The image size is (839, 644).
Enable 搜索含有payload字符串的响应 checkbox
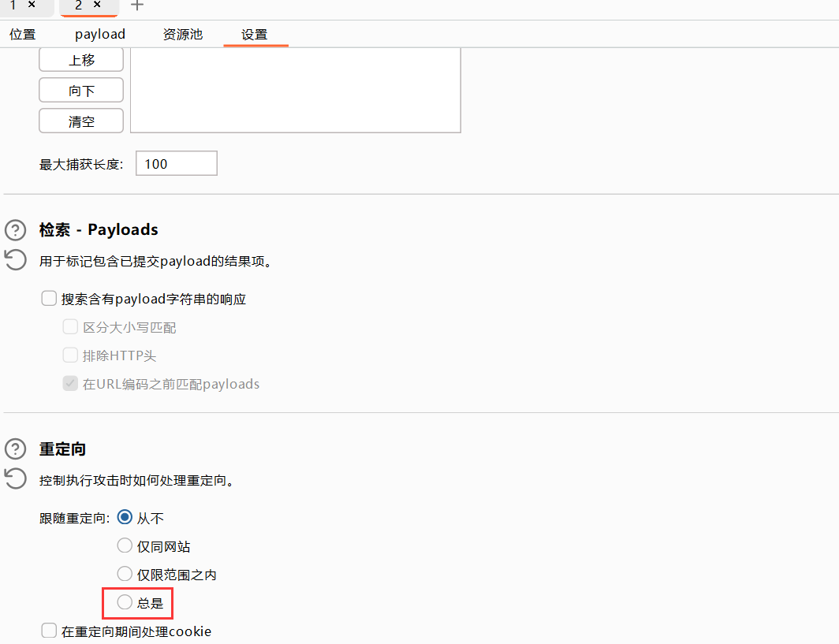(49, 299)
